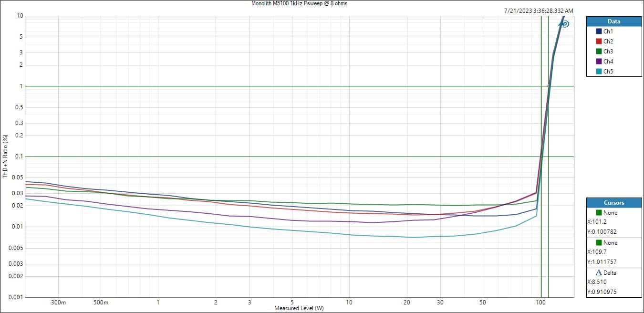Viewport: 644px width, 313px height.
Task: Click the Audio Precision logo on the graph
Action: point(564,24)
